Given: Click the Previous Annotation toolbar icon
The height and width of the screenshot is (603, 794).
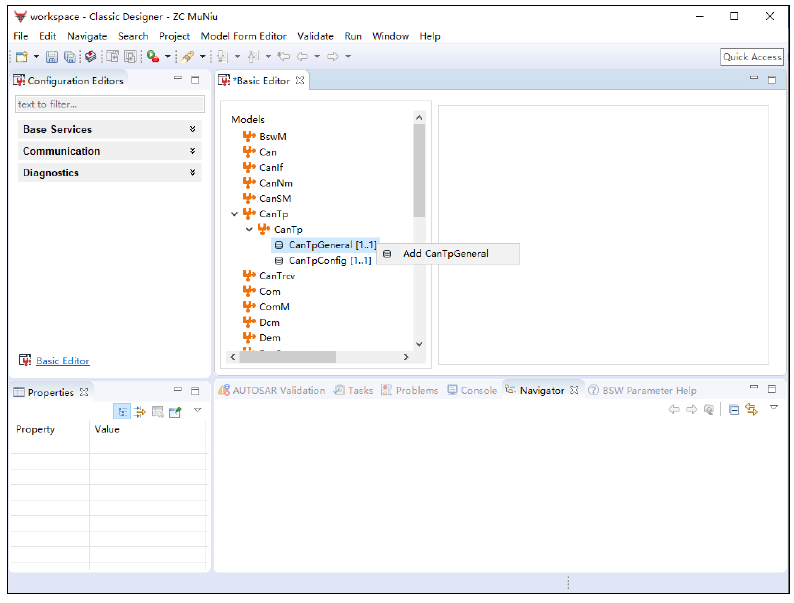Looking at the screenshot, I should coord(254,57).
